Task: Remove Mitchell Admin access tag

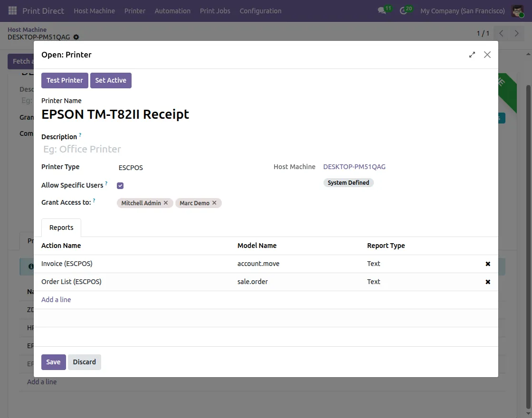Action: [166, 203]
